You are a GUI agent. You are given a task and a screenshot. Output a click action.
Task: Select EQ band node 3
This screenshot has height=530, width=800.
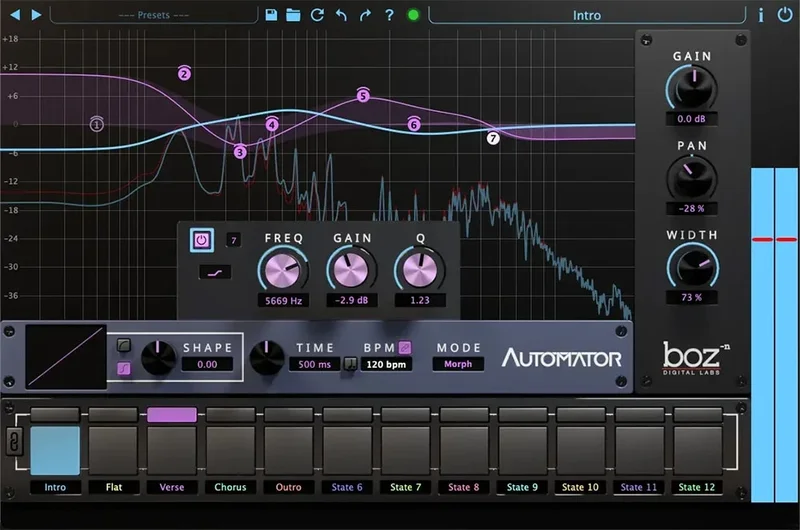pyautogui.click(x=240, y=152)
